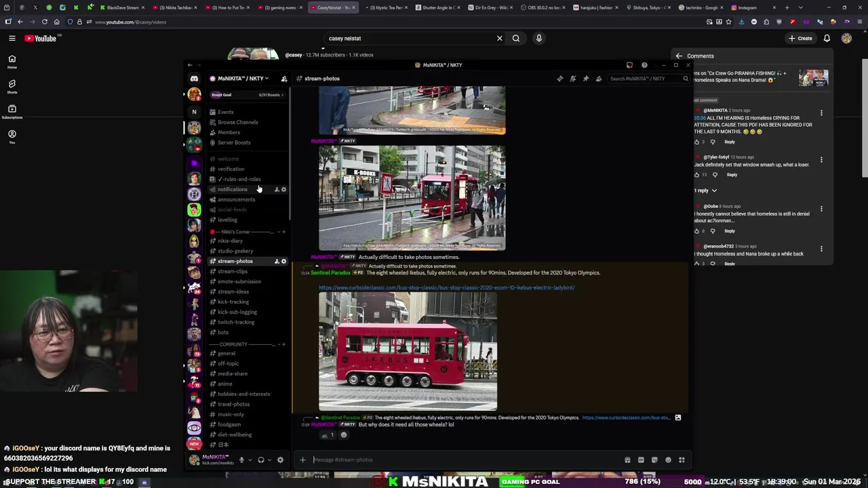Like the @Tyler-fo6yf comment
This screenshot has width=868, height=488.
coord(697,175)
